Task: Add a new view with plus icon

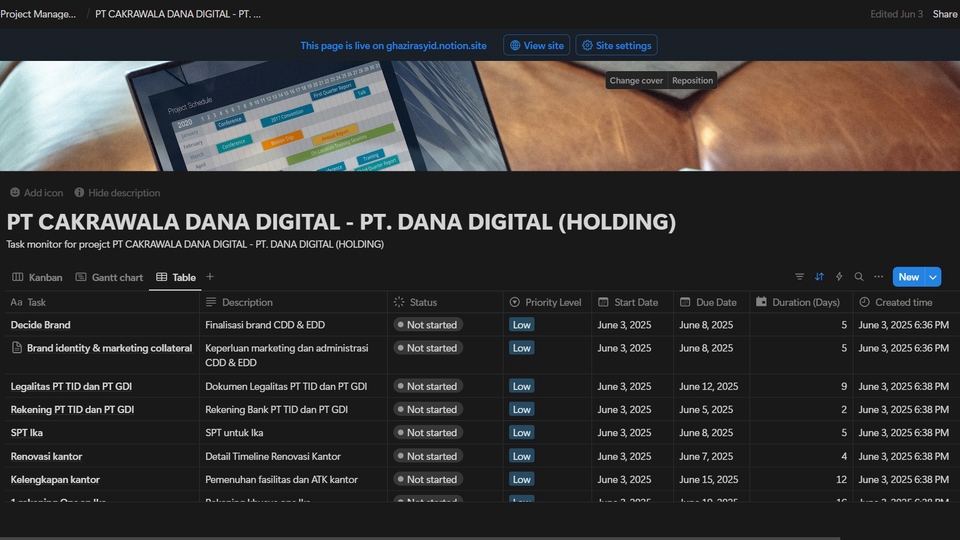Action: pyautogui.click(x=209, y=277)
